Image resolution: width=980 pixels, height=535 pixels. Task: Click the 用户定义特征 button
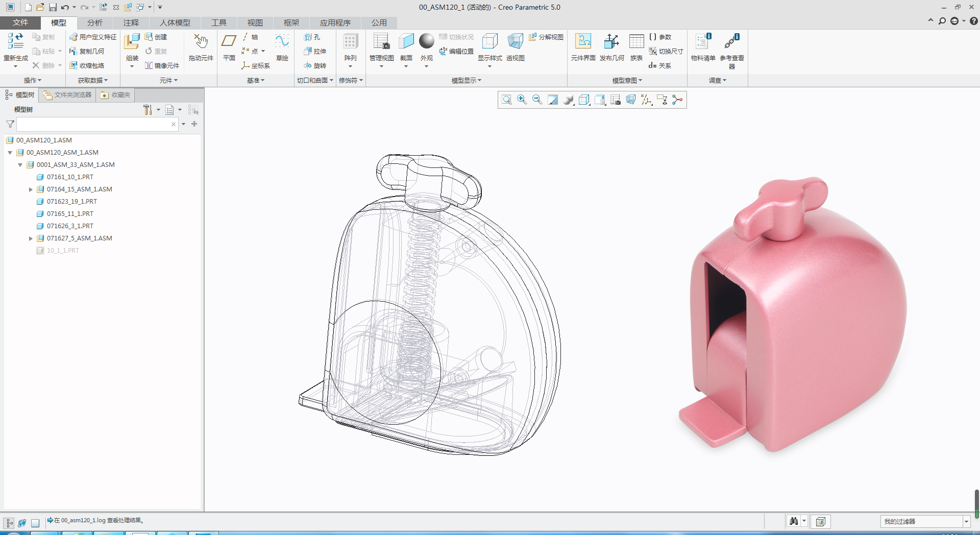93,37
